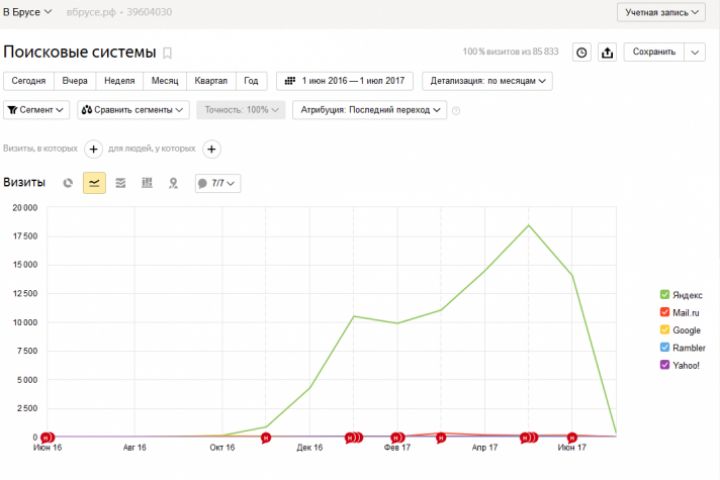Add a visits condition with plus button

pyautogui.click(x=93, y=149)
